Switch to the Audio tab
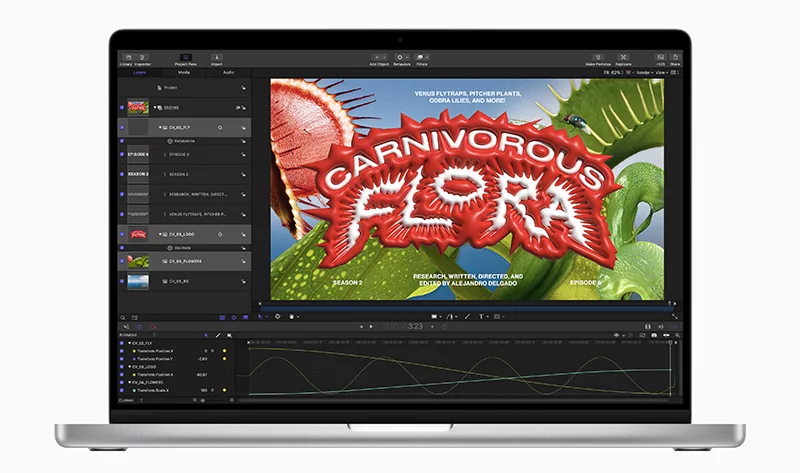The width and height of the screenshot is (800, 473). pos(229,72)
